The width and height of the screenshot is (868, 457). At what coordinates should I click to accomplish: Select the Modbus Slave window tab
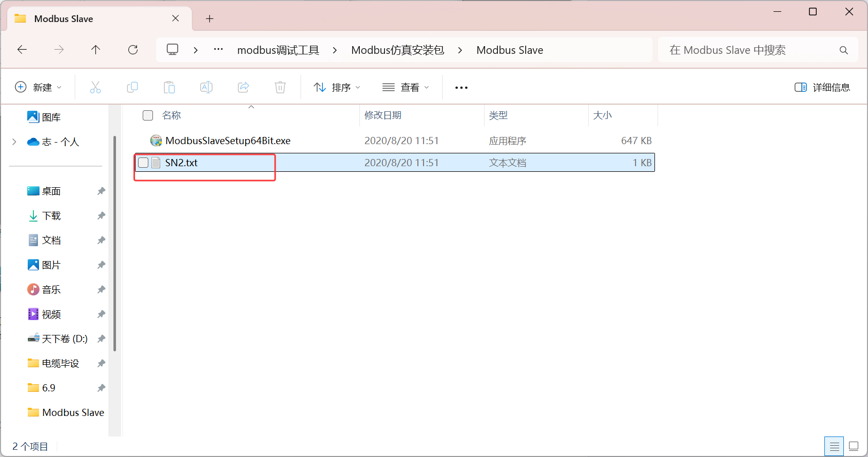coord(100,18)
